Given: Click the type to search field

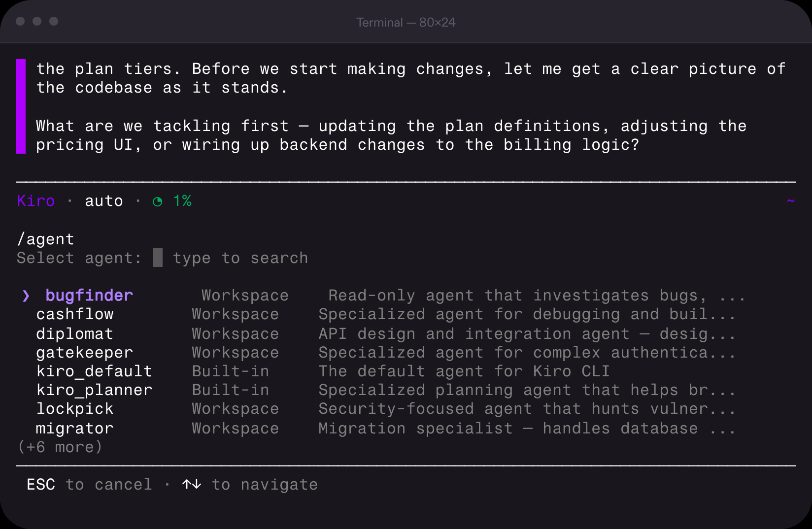Looking at the screenshot, I should (240, 258).
